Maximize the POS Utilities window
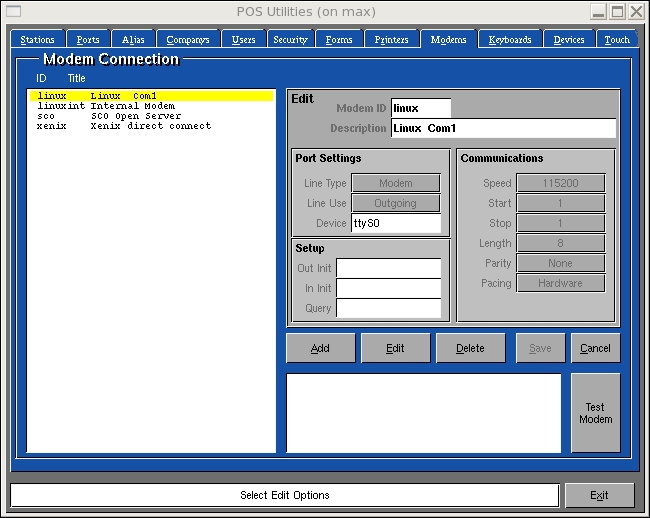 [x=617, y=12]
